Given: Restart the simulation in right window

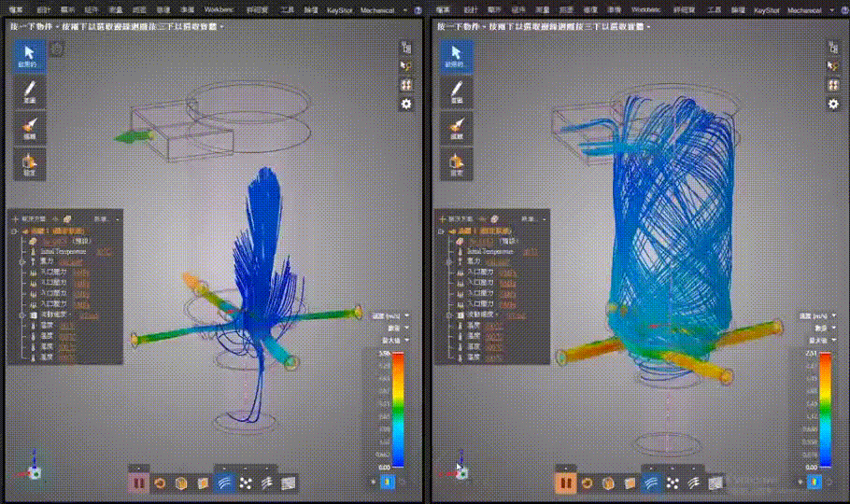Looking at the screenshot, I should [587, 483].
